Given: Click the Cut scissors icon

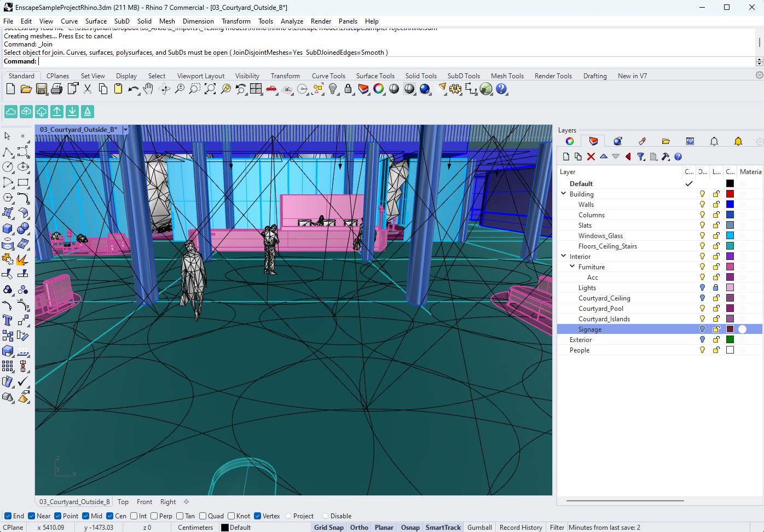Looking at the screenshot, I should (x=88, y=89).
